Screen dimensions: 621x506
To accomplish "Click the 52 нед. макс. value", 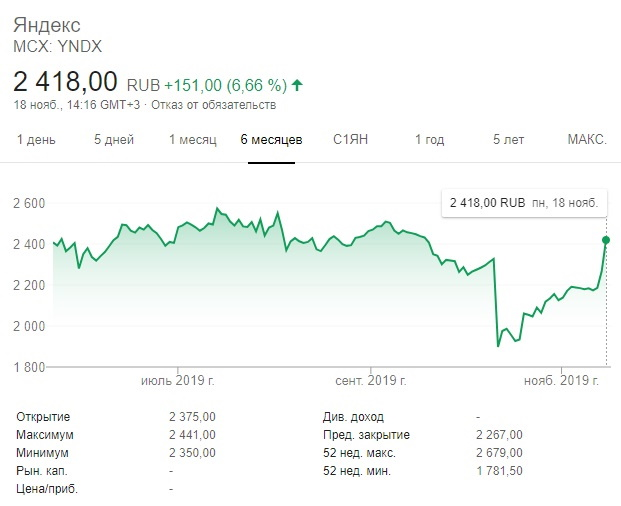I will pyautogui.click(x=501, y=453).
